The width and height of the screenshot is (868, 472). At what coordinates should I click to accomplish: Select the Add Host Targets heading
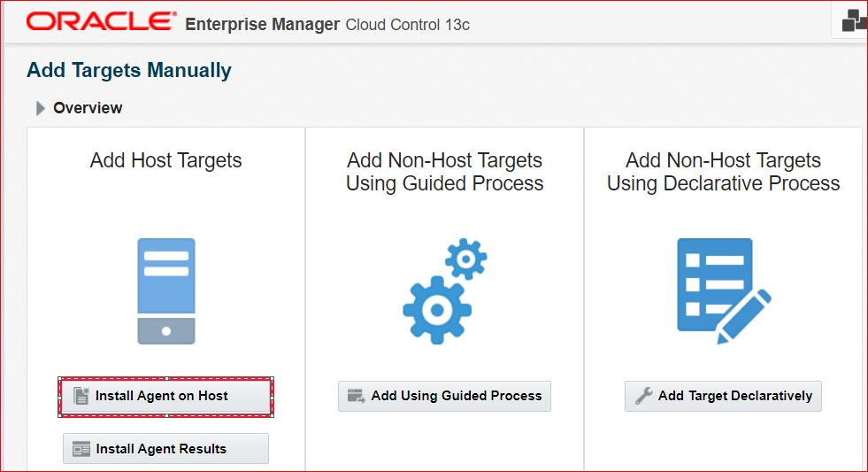165,161
